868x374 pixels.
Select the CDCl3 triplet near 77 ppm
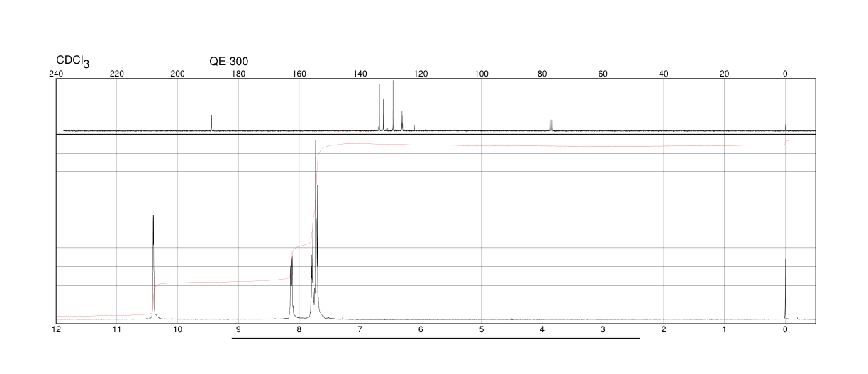(x=551, y=125)
